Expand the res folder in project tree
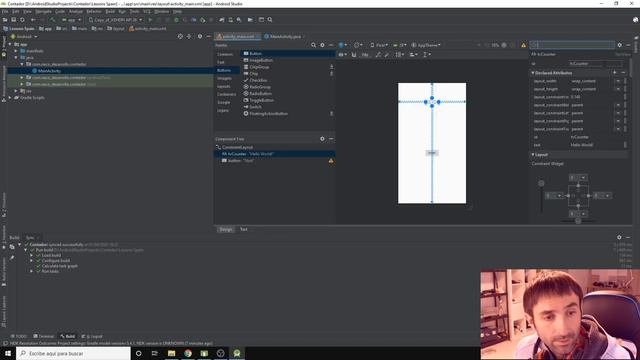The image size is (640, 360). 16,91
